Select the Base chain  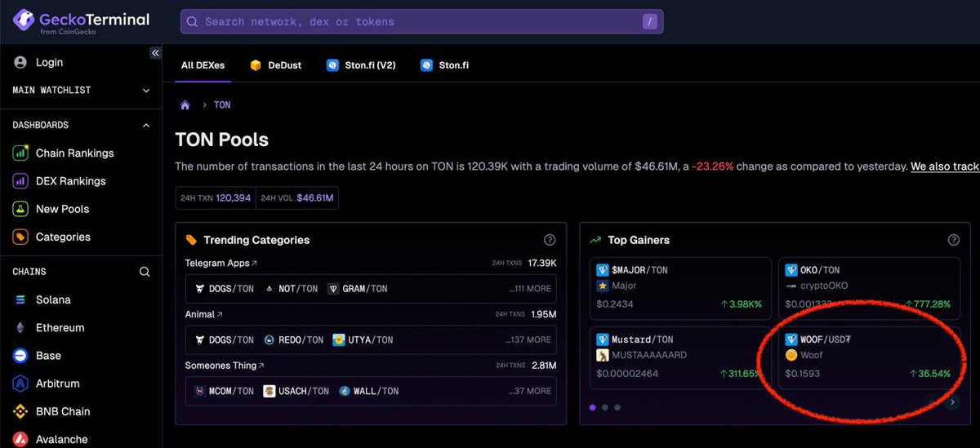[x=37, y=356]
